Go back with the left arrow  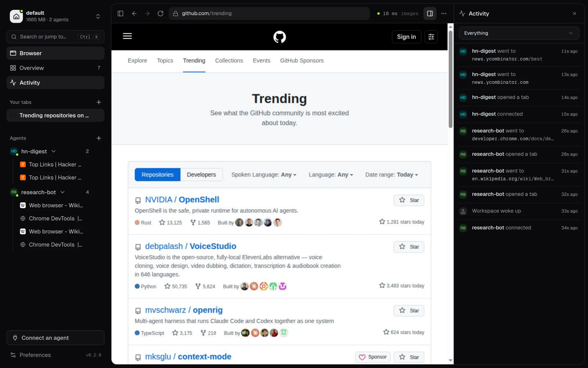point(134,13)
